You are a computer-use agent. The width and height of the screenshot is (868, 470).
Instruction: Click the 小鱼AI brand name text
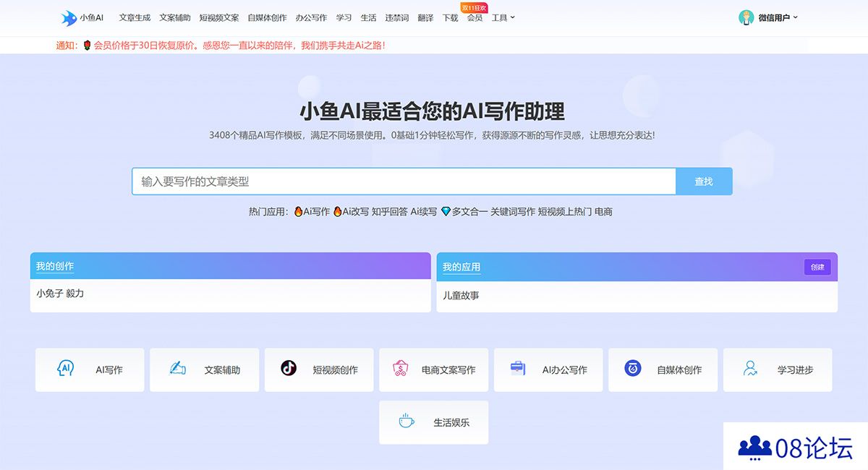tap(92, 18)
